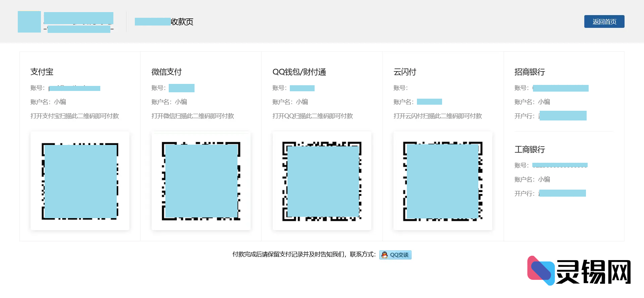
Task: Click the 打开微信扫描此二维码即可付款 instruction
Action: pyautogui.click(x=193, y=116)
